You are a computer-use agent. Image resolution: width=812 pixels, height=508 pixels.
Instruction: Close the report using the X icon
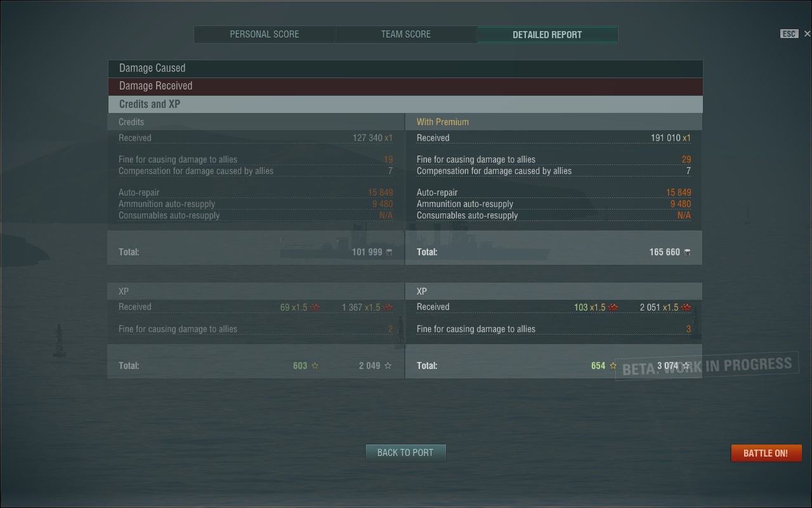pos(807,34)
